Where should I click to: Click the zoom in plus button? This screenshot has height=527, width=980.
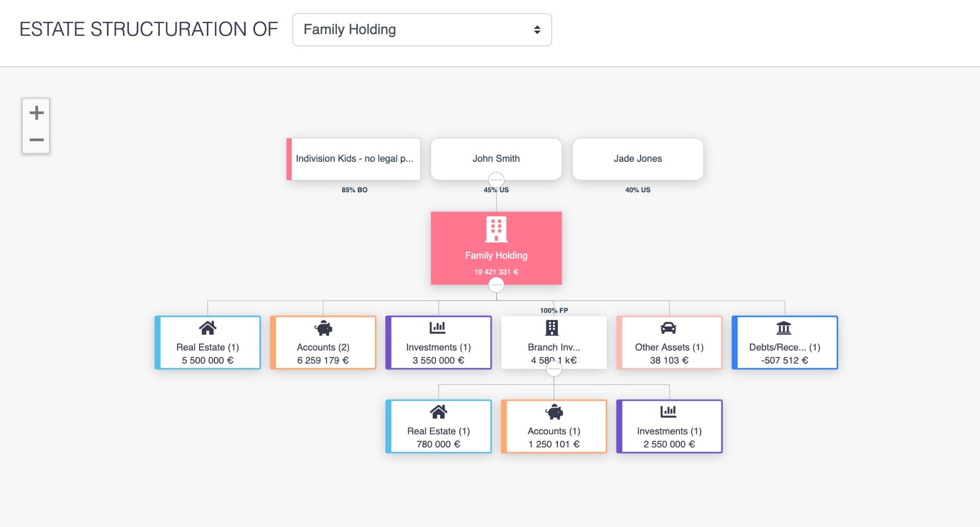tap(36, 113)
